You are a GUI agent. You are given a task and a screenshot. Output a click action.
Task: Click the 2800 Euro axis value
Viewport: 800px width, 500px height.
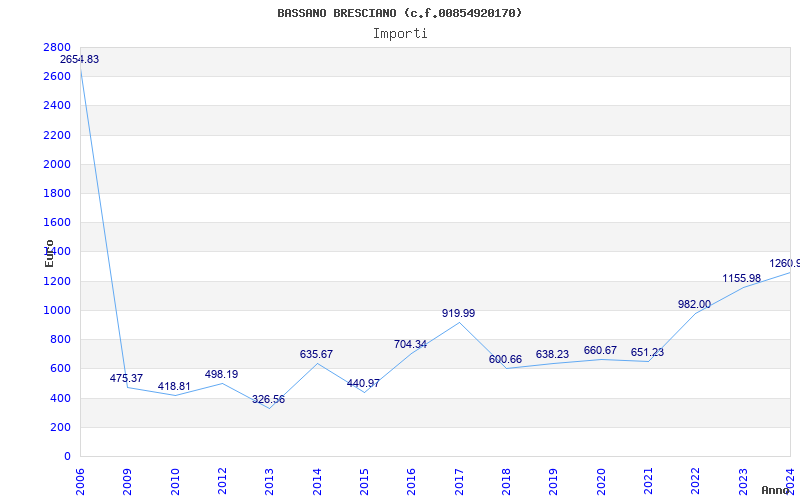pos(58,47)
